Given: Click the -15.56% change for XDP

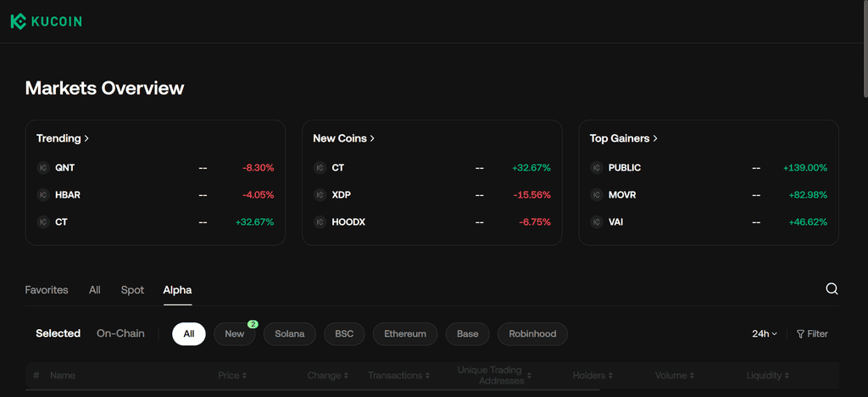Looking at the screenshot, I should [x=532, y=195].
